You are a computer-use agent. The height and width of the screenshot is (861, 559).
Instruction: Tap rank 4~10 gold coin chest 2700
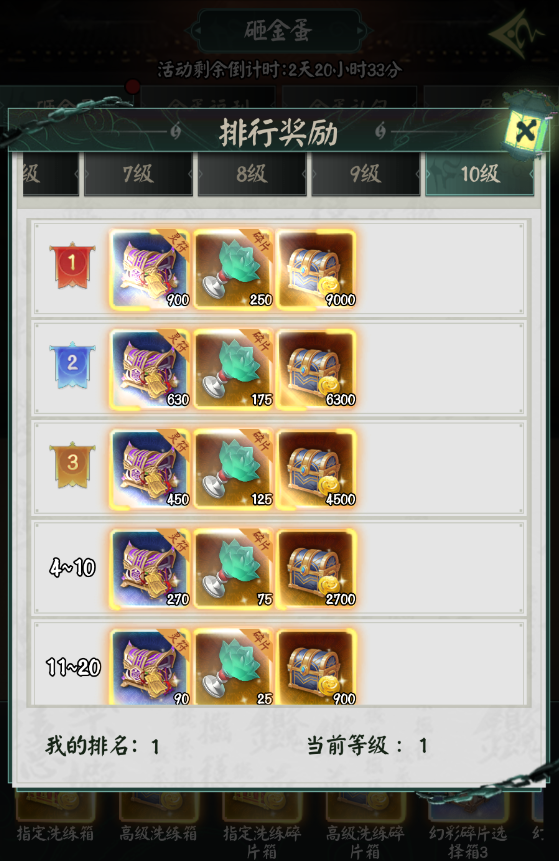click(317, 569)
